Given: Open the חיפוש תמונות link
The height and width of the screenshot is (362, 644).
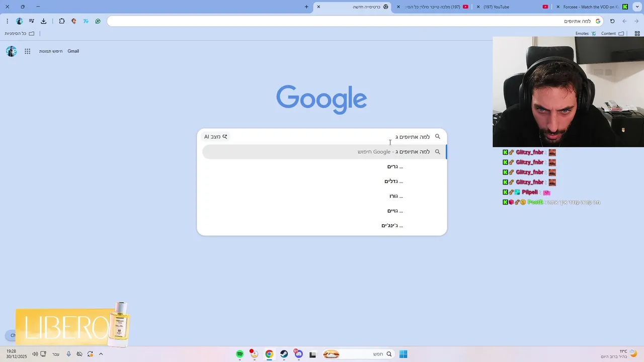Looking at the screenshot, I should pos(51,51).
